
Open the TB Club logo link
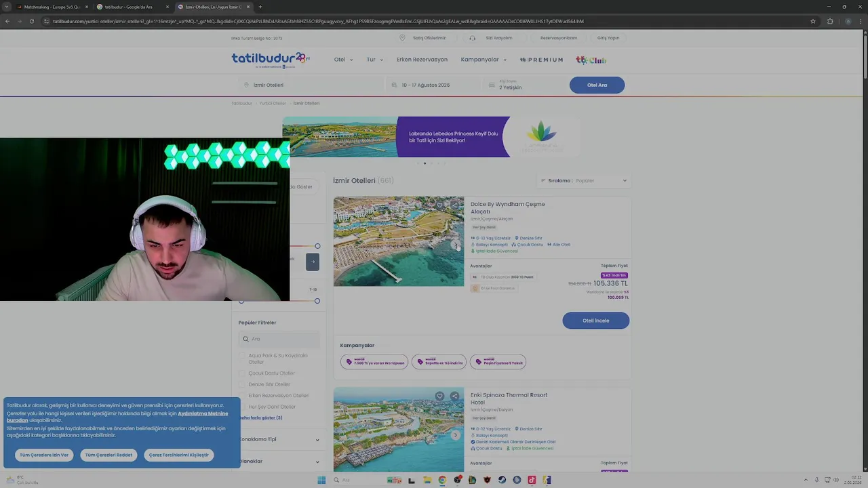(x=591, y=60)
